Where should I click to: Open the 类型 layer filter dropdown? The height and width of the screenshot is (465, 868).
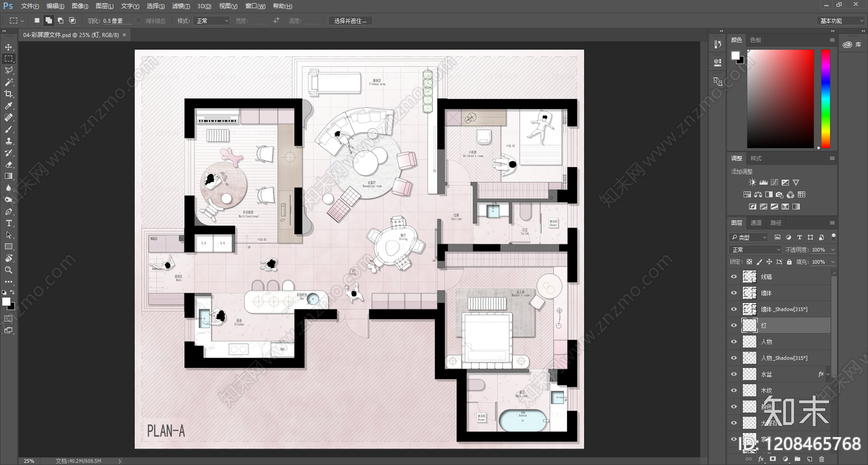[749, 237]
